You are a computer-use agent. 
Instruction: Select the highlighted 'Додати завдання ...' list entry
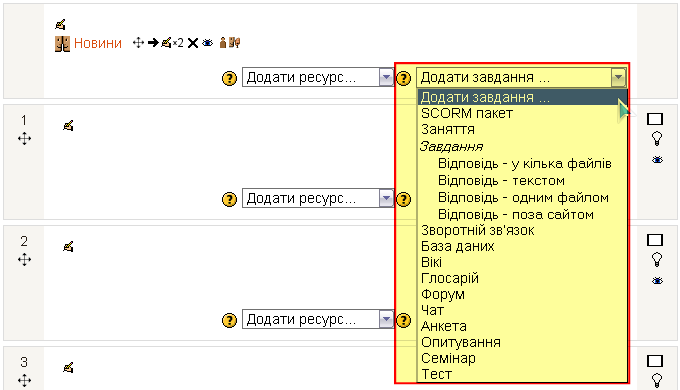(522, 97)
